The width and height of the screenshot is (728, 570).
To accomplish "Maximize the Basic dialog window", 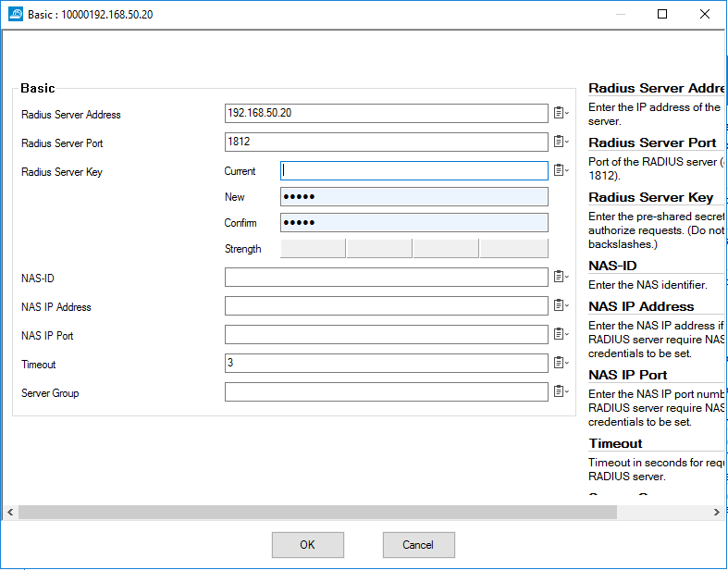I will point(662,14).
